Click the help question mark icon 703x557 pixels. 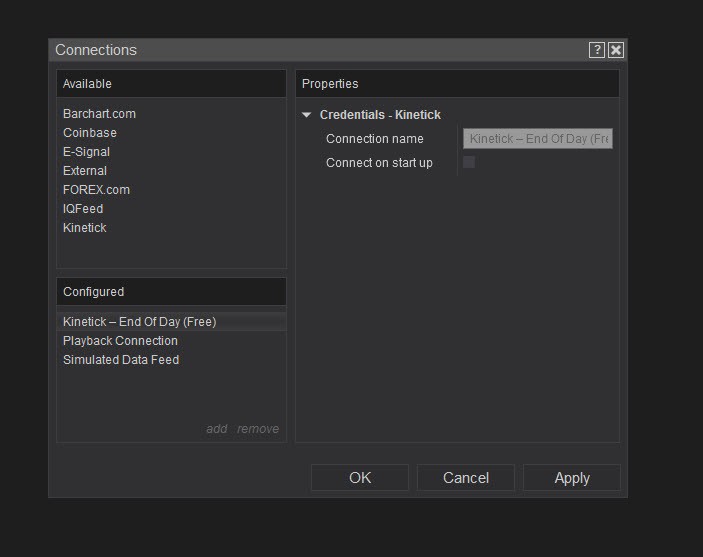coord(597,50)
